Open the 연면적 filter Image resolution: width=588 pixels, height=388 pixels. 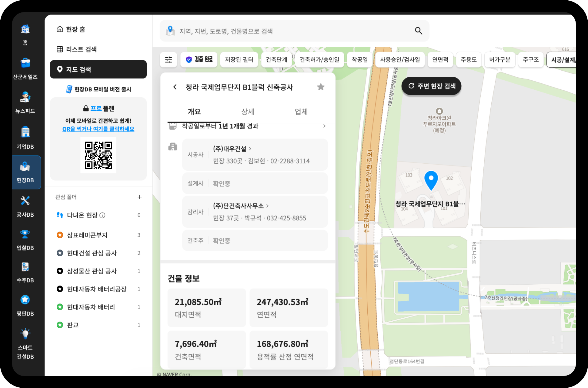point(440,60)
